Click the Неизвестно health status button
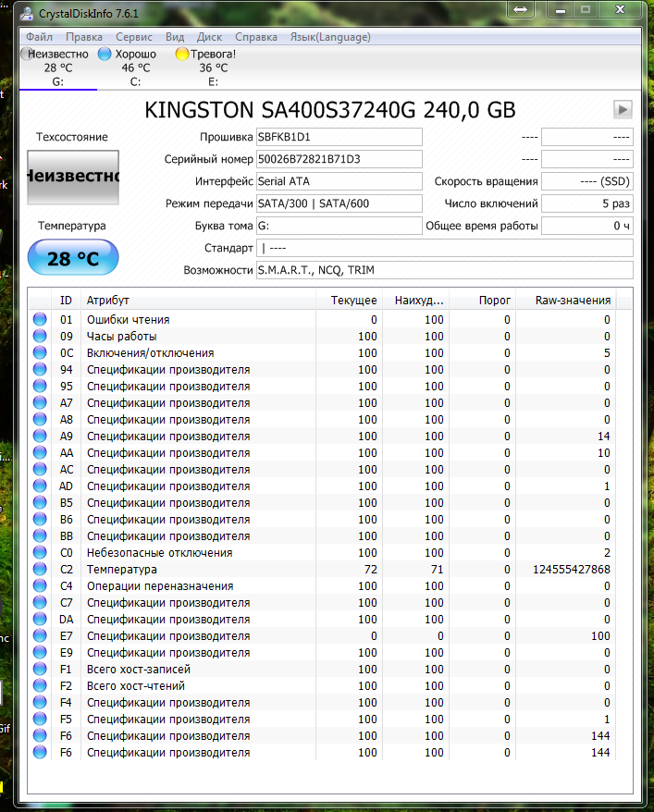Screen dimensions: 654x812 (x=73, y=177)
